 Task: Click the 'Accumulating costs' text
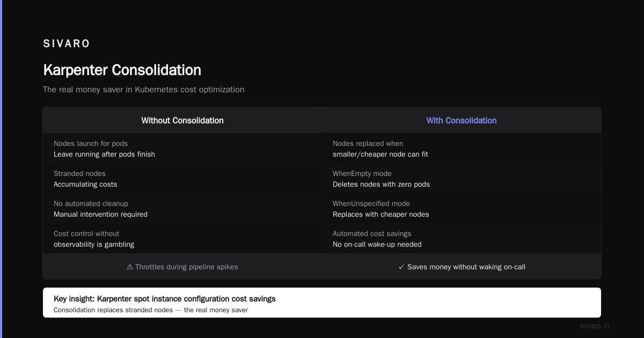point(85,185)
